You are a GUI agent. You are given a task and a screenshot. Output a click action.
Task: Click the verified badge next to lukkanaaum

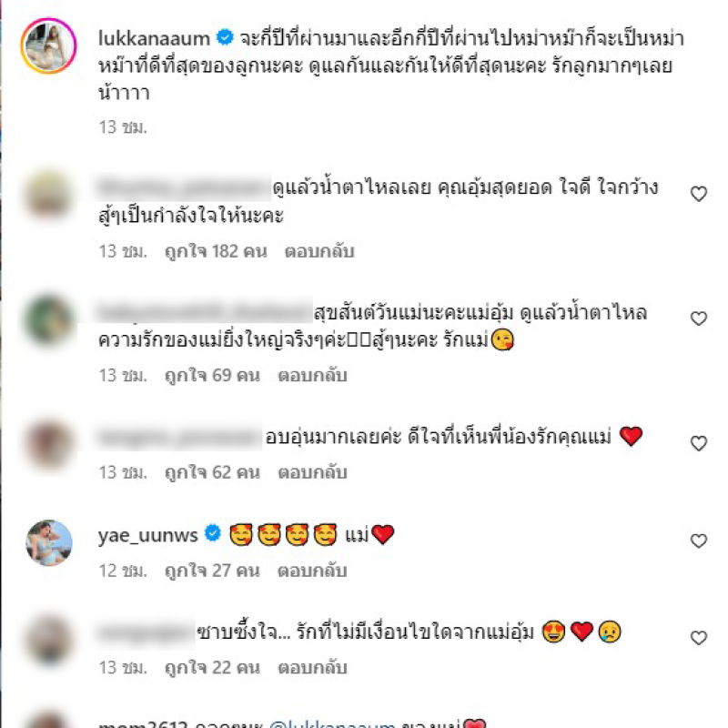coord(225,37)
